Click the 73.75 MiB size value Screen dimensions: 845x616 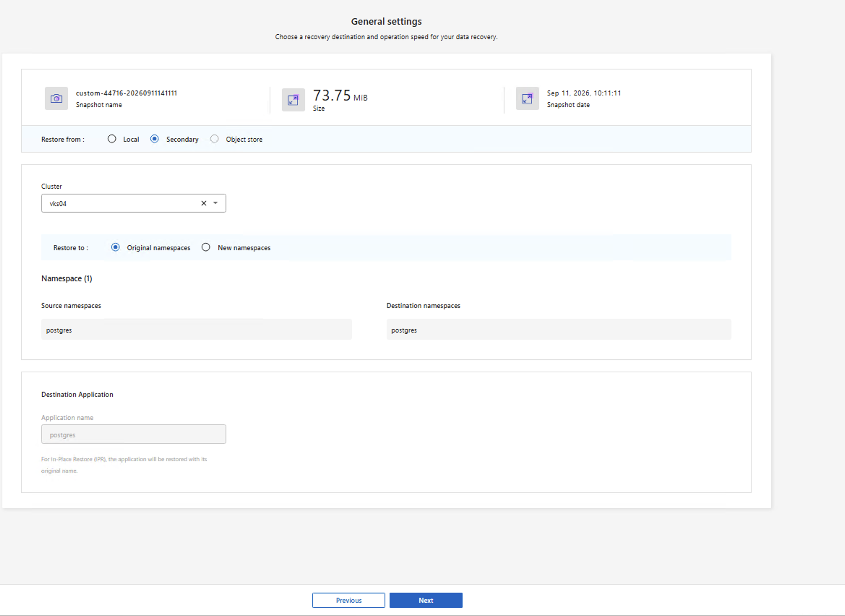[x=340, y=96]
